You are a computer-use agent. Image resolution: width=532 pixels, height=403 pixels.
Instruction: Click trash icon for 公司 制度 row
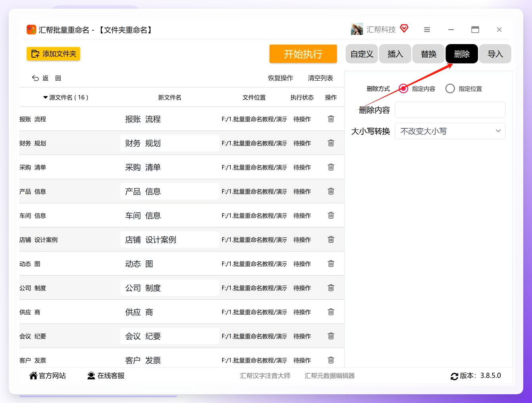331,288
